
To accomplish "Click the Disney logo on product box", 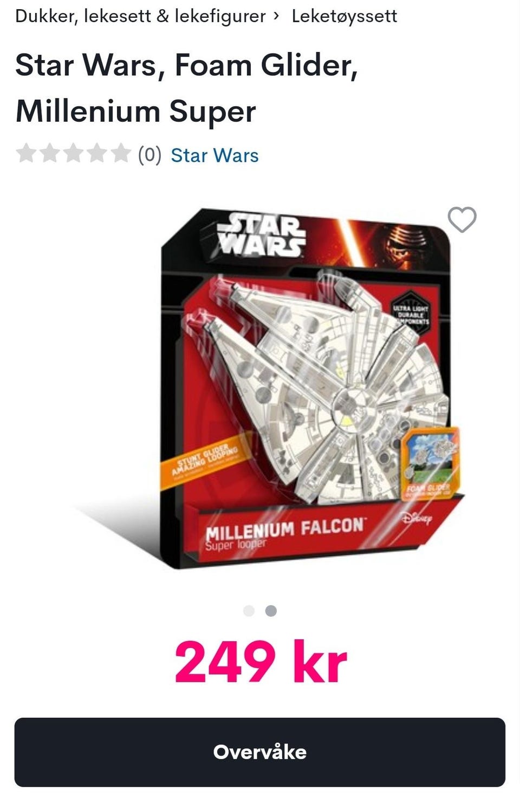I will pos(417,519).
